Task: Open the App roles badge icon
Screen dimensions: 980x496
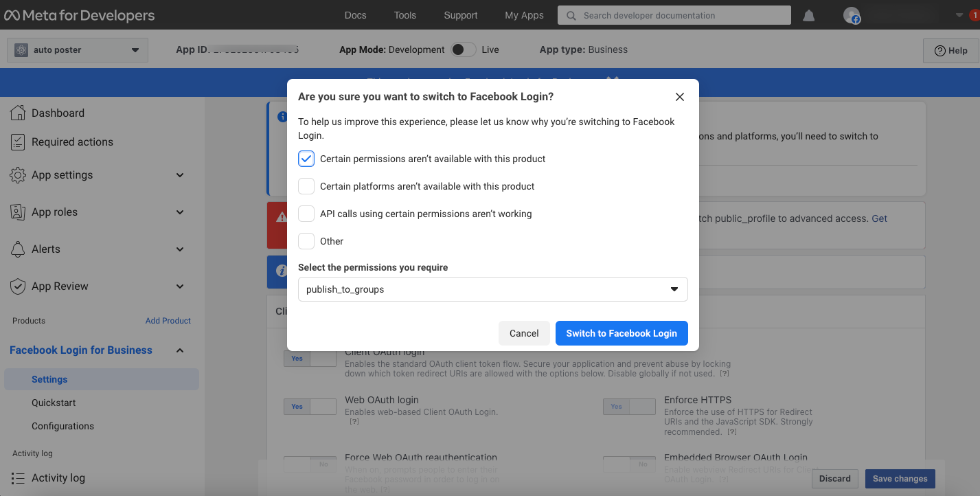Action: pos(18,212)
